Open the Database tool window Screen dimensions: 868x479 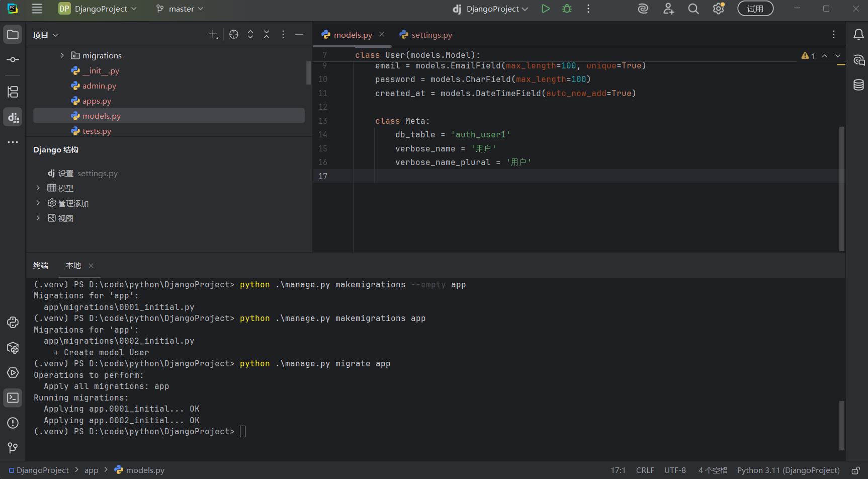point(858,85)
